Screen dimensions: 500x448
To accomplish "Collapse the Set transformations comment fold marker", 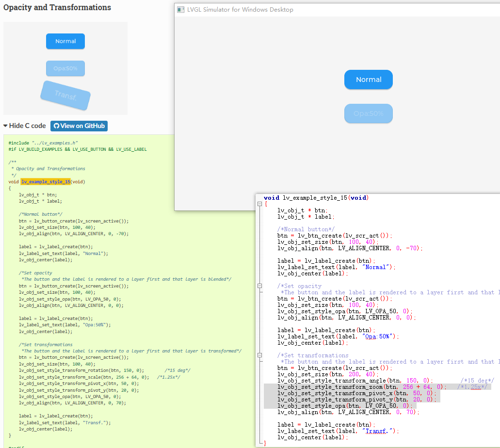I will click(x=260, y=355).
